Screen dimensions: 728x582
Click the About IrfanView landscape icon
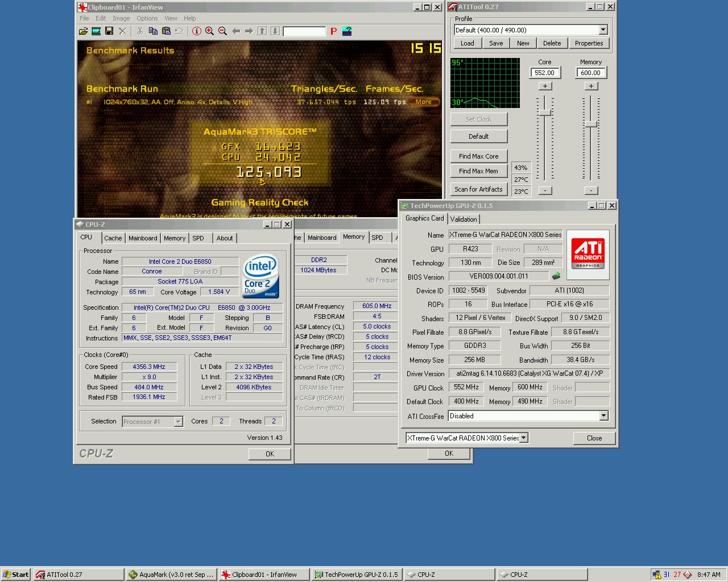[346, 31]
